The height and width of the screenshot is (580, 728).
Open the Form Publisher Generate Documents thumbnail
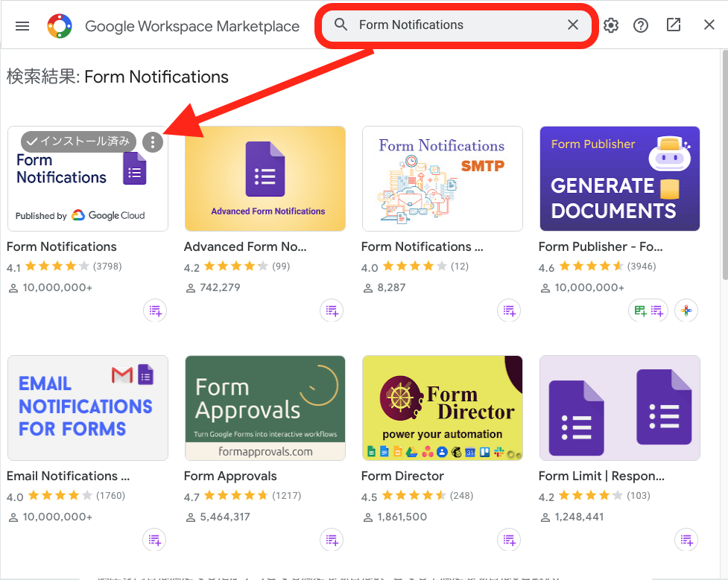[620, 179]
